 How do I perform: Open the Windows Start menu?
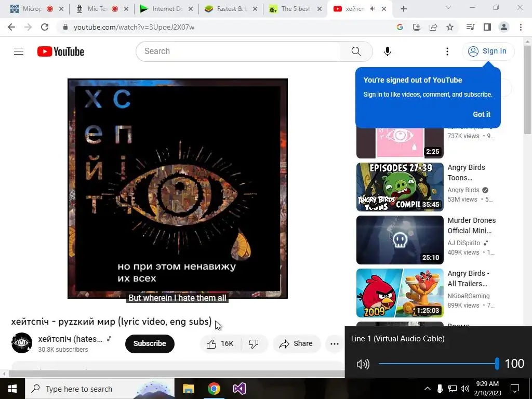pos(12,389)
